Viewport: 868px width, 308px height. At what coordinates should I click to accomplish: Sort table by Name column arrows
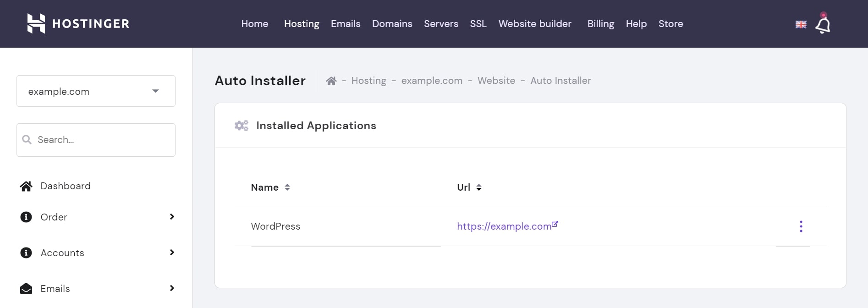click(287, 187)
